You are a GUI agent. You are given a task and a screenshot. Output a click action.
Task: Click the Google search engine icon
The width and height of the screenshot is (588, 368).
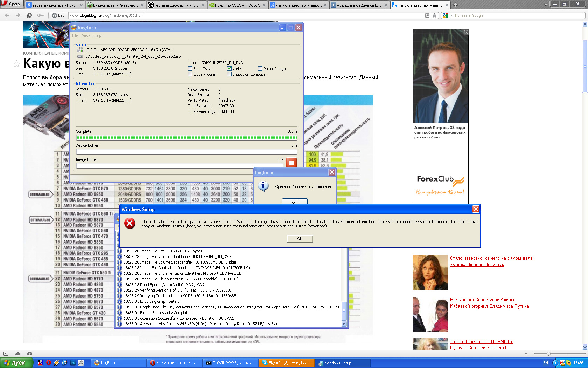pos(445,15)
